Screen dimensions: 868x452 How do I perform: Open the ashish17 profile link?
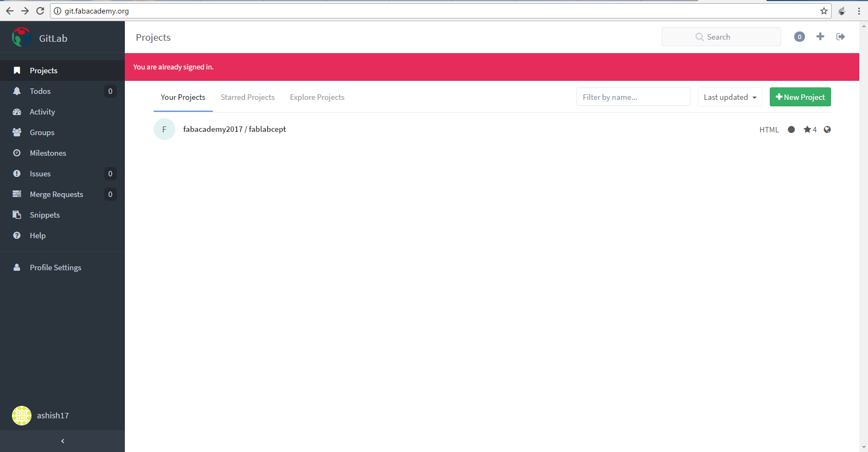(x=53, y=416)
